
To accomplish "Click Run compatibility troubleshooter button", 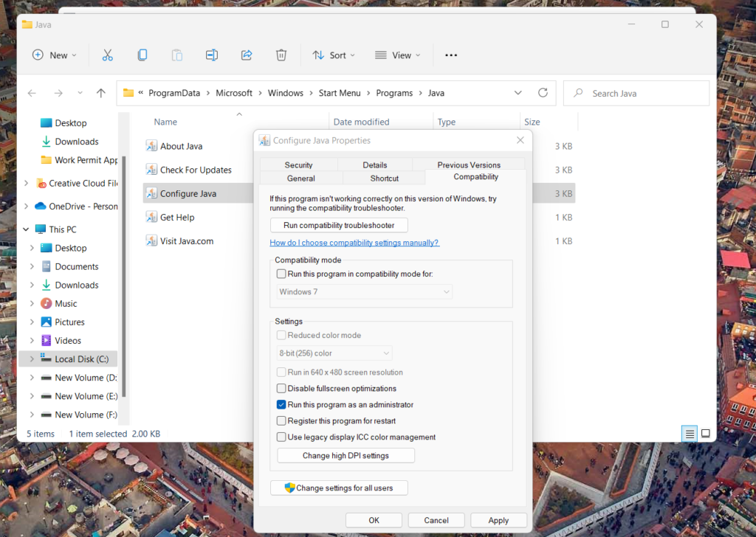I will point(339,225).
